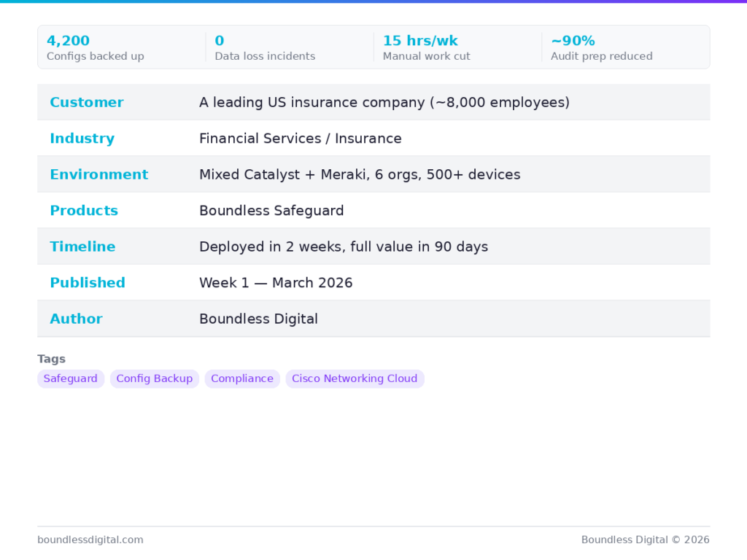Open the boundlessdigital.com footer link

(x=90, y=540)
